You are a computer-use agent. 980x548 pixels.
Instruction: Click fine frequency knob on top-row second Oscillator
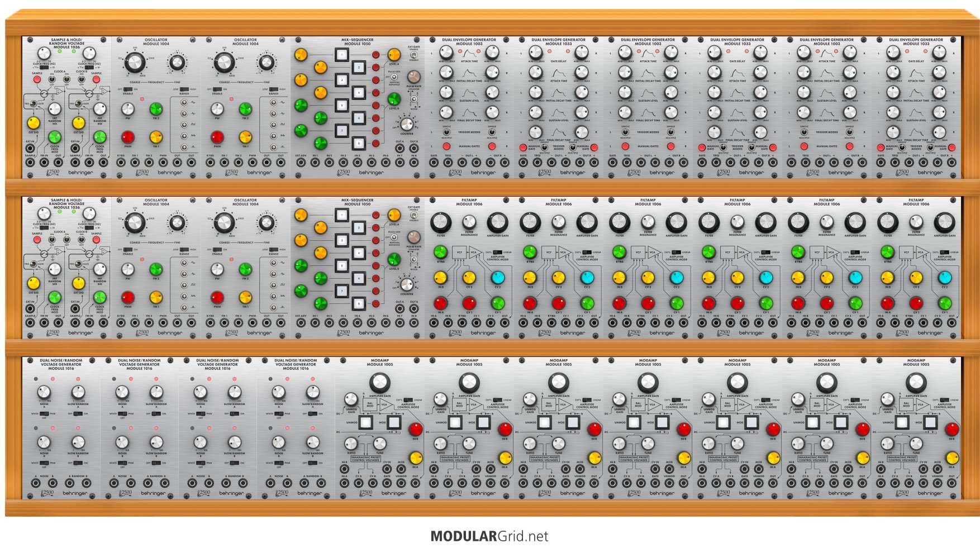tap(267, 62)
